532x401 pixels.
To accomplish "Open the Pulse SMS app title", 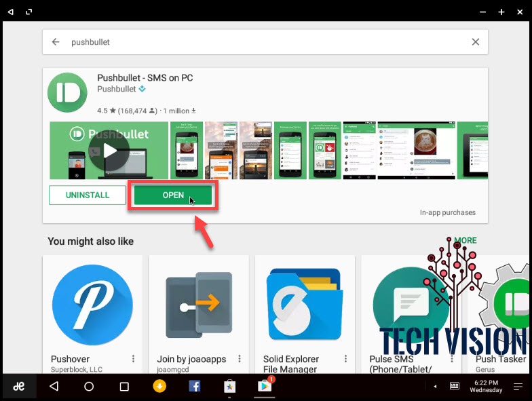I will tap(400, 364).
